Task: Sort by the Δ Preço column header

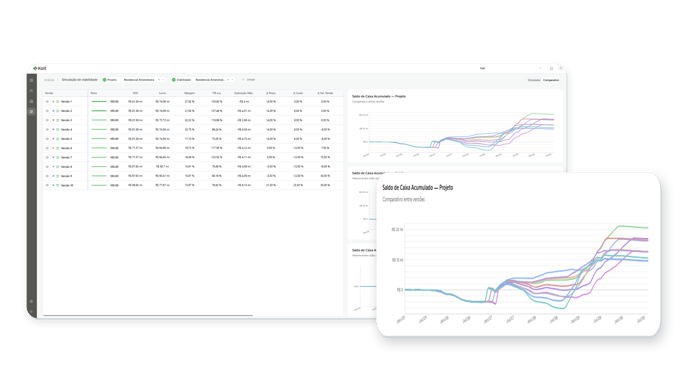Action: pyautogui.click(x=271, y=93)
